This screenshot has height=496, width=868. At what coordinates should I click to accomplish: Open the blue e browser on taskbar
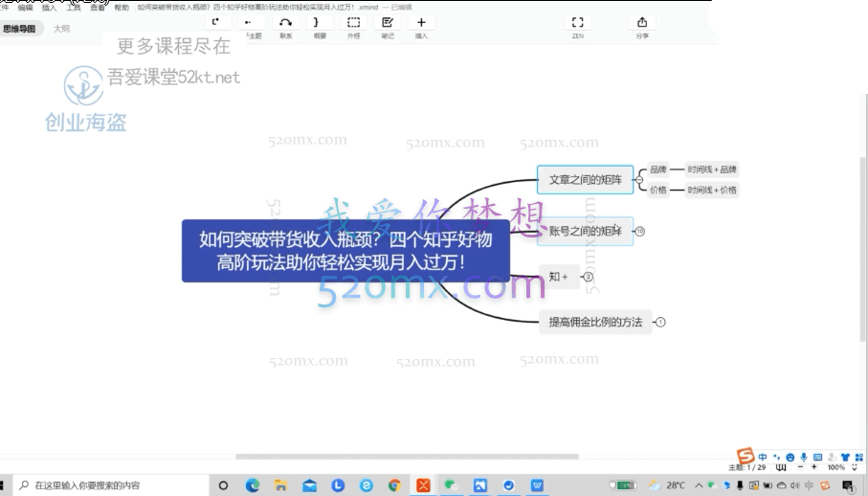pos(366,485)
